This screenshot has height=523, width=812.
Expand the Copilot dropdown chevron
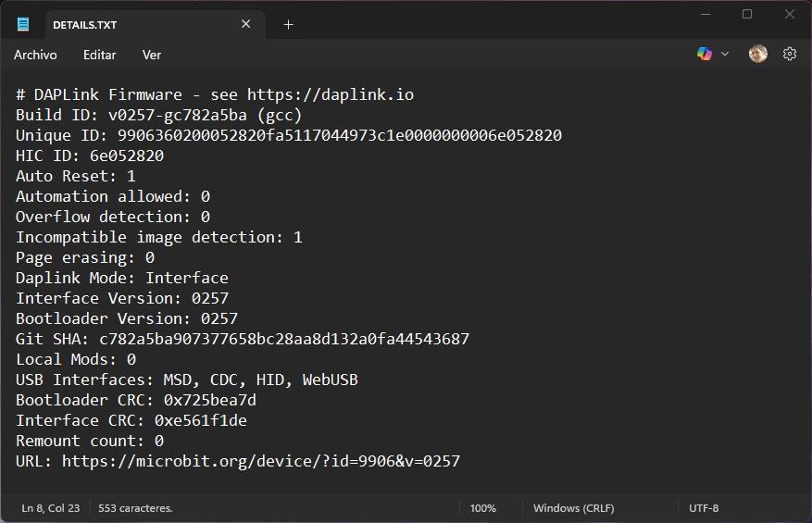click(725, 55)
